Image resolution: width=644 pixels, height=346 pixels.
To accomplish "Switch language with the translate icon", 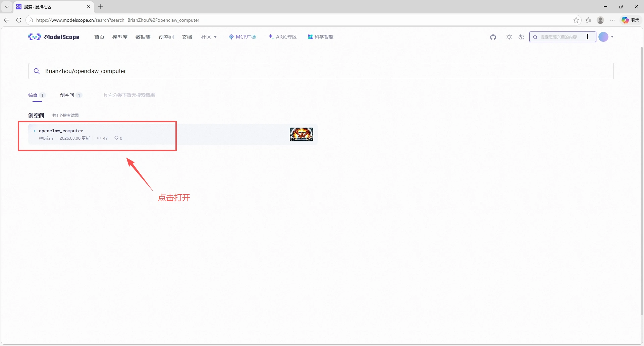I will pyautogui.click(x=521, y=37).
